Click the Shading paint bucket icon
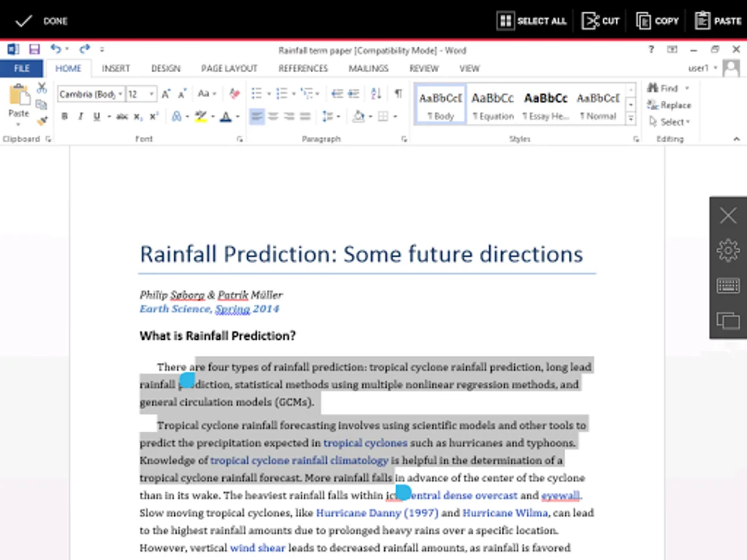The image size is (747, 560). 359,116
